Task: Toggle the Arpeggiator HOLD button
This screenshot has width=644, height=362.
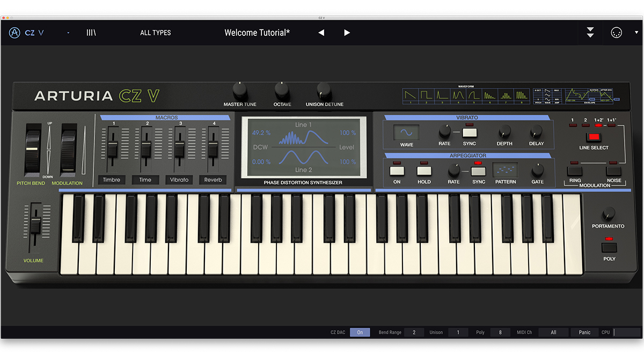Action: tap(424, 172)
